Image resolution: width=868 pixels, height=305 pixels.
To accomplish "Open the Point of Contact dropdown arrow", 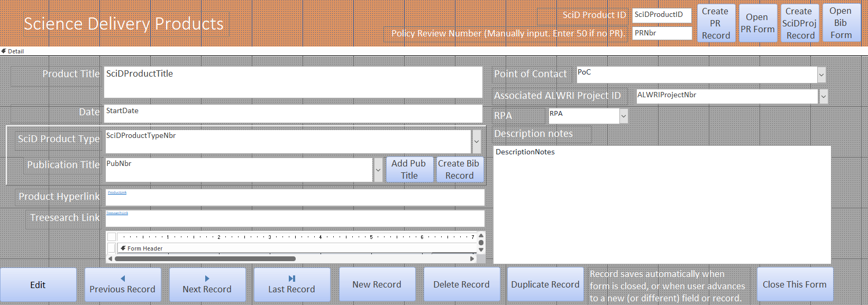I will pos(821,75).
